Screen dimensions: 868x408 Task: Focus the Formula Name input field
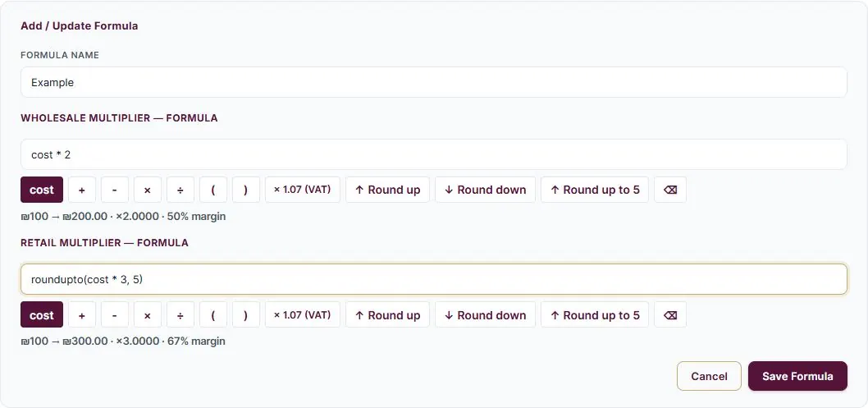[434, 82]
